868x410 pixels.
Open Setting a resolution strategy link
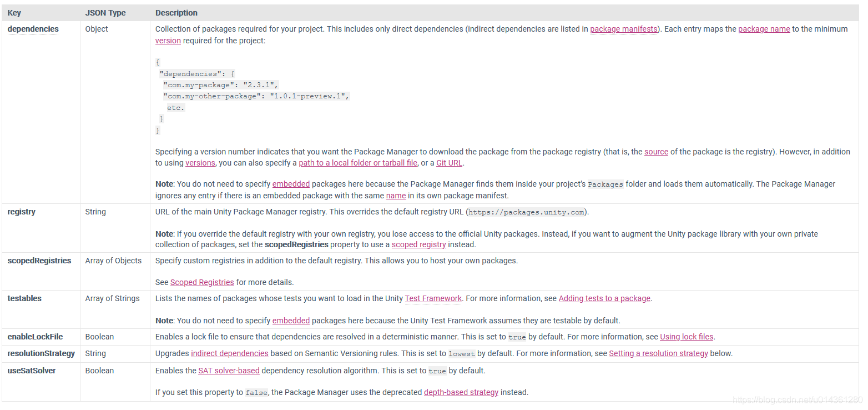pos(658,353)
